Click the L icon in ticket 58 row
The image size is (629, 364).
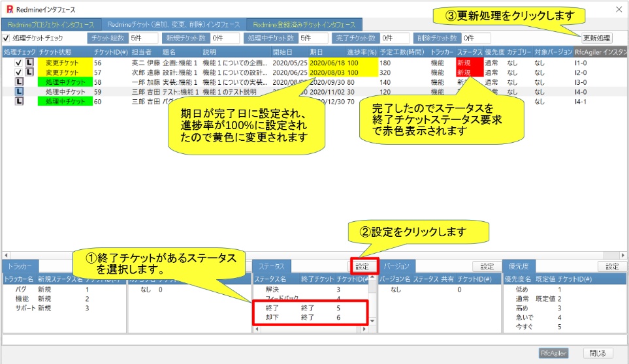[x=19, y=82]
